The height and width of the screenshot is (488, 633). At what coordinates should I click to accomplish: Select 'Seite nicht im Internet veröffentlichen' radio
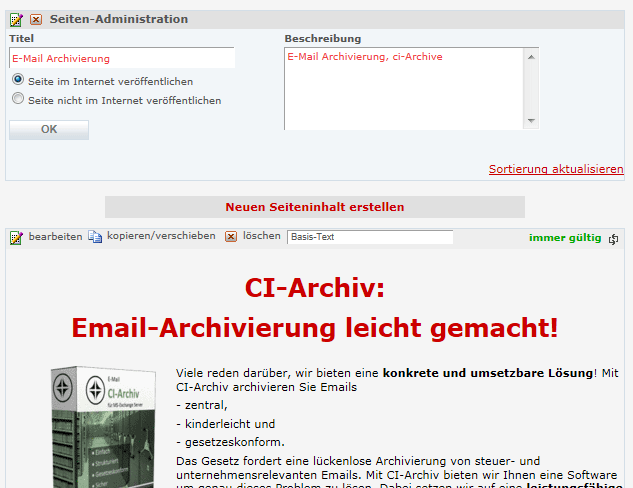click(x=18, y=98)
